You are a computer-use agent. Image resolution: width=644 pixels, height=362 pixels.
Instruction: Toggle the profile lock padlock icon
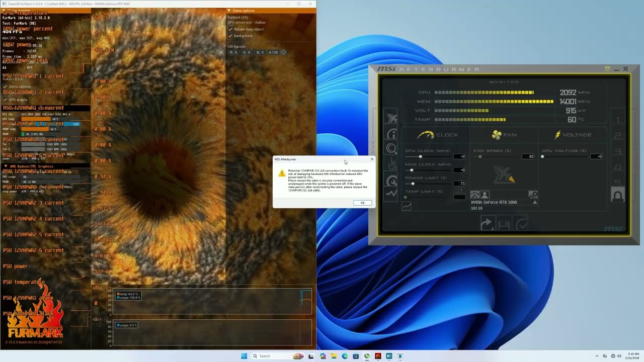pos(617,195)
